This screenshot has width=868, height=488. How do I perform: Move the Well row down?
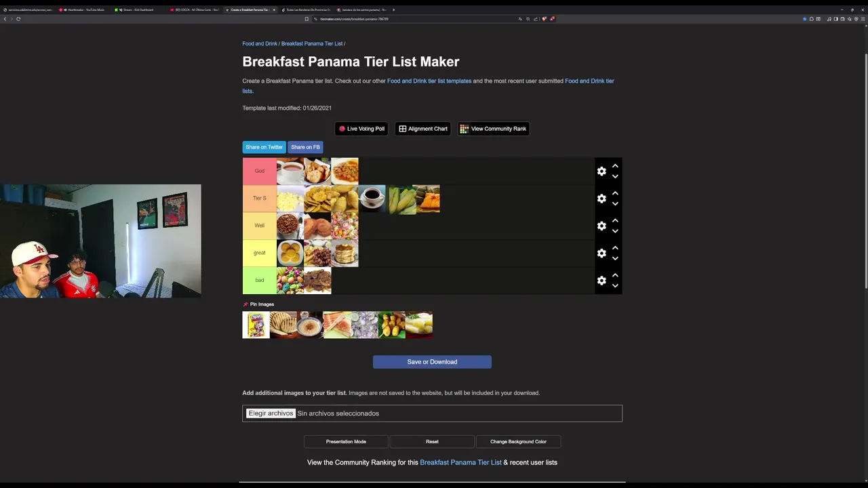615,231
